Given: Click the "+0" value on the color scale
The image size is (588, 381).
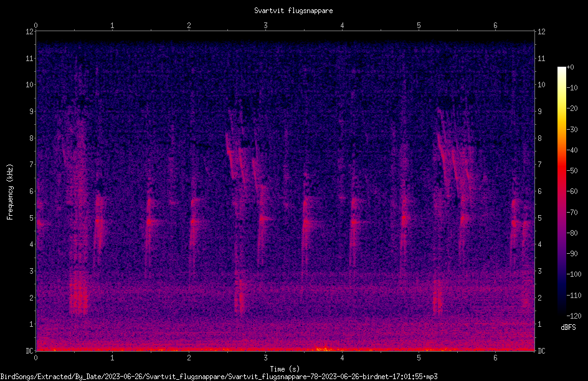Looking at the screenshot, I should click(571, 67).
